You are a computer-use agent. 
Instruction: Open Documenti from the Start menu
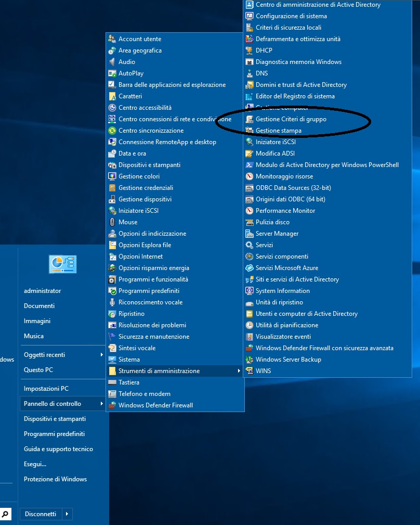click(x=39, y=306)
